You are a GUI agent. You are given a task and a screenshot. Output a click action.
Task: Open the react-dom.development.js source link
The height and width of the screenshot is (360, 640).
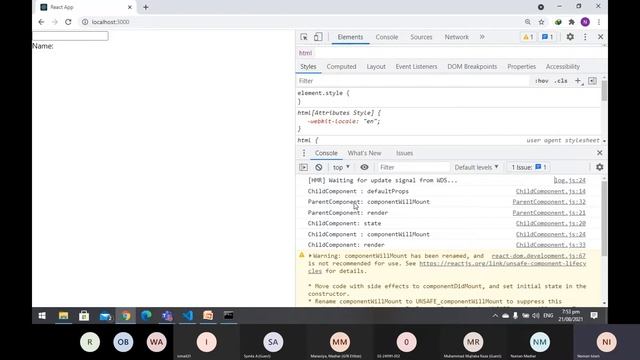coord(538,256)
